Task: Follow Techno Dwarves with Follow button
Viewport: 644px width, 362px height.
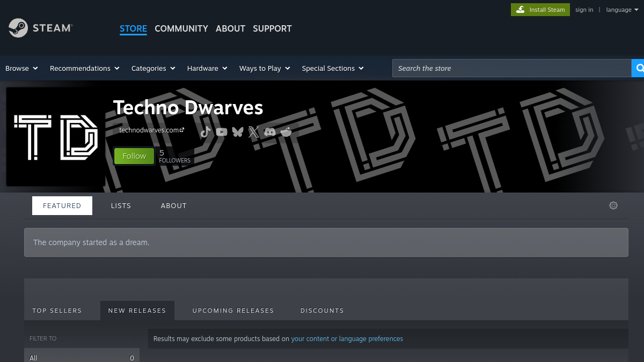Action: [x=134, y=156]
